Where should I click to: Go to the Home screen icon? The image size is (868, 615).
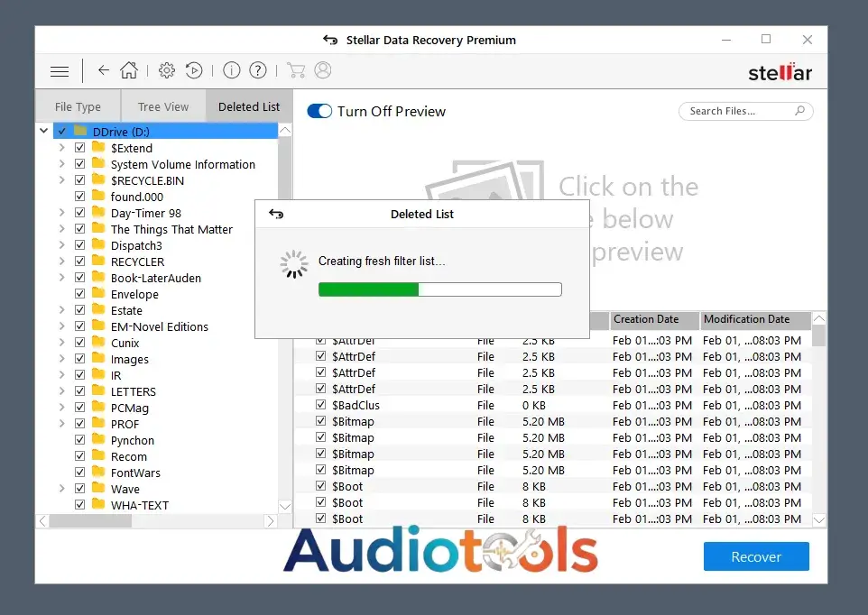click(x=129, y=70)
